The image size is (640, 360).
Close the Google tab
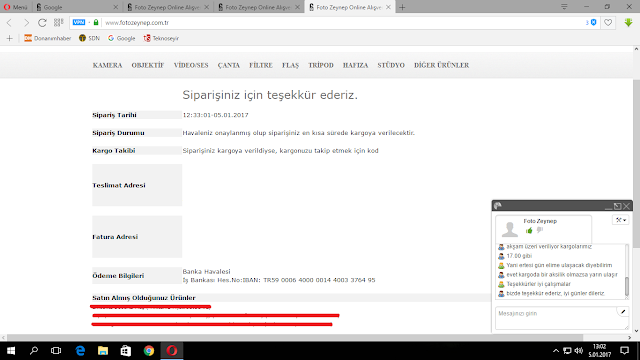click(116, 7)
